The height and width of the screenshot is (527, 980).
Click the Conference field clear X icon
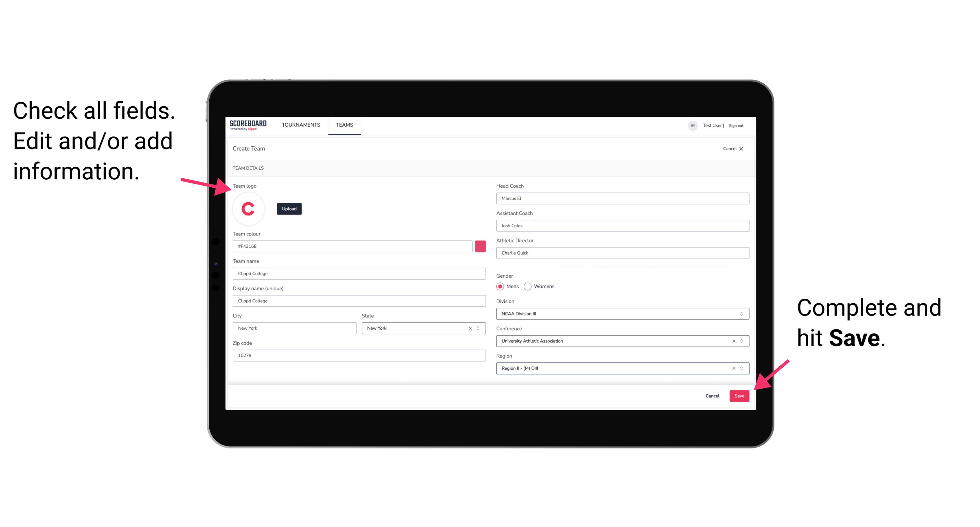coord(732,341)
